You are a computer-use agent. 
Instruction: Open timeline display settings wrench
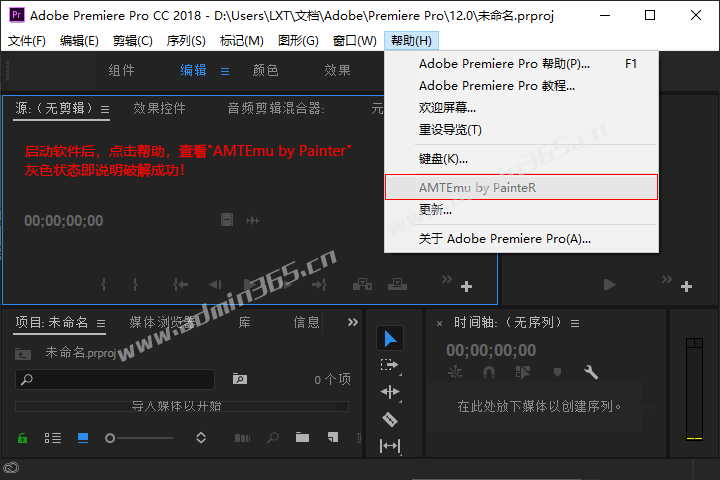(591, 372)
